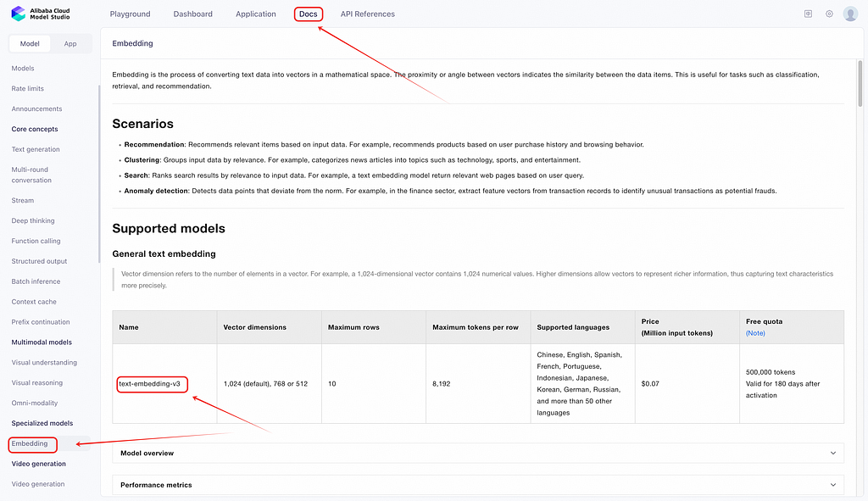This screenshot has height=501, width=868.
Task: Open the user profile avatar
Action: click(850, 14)
